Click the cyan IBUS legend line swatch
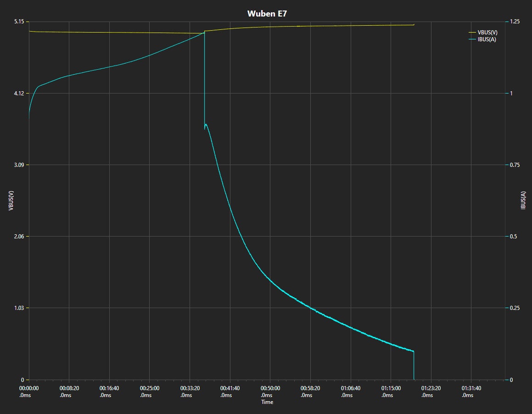 click(x=472, y=39)
